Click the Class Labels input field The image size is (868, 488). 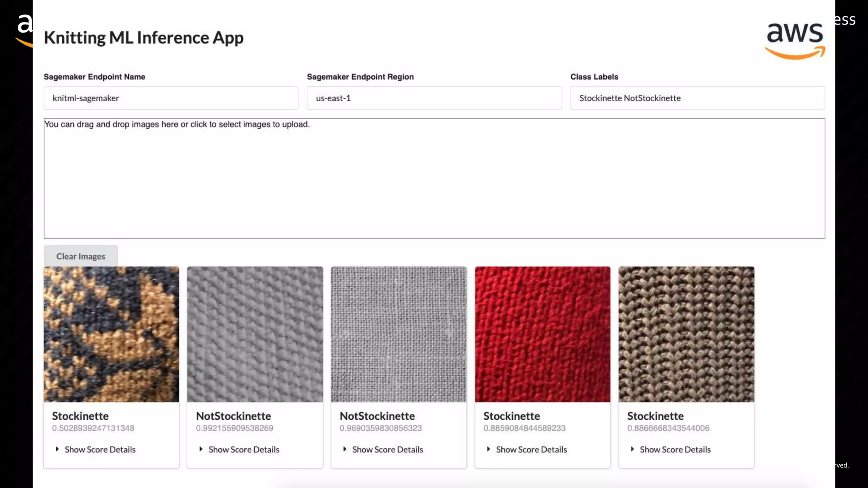click(x=697, y=98)
